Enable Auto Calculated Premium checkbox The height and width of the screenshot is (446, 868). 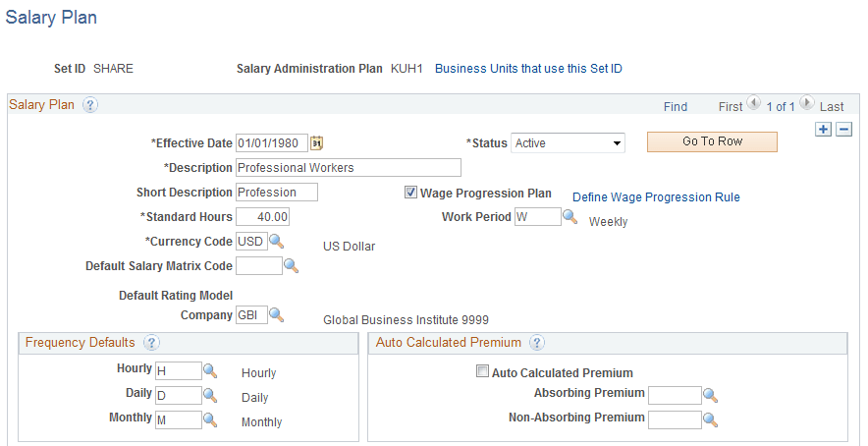pyautogui.click(x=483, y=371)
